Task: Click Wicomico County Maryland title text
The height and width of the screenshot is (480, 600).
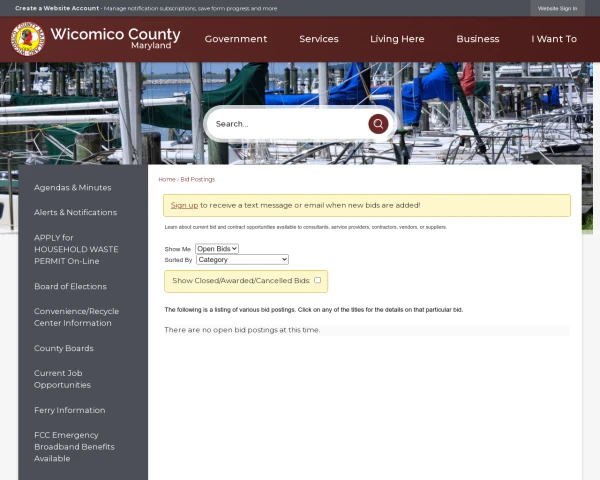Action: (x=115, y=38)
